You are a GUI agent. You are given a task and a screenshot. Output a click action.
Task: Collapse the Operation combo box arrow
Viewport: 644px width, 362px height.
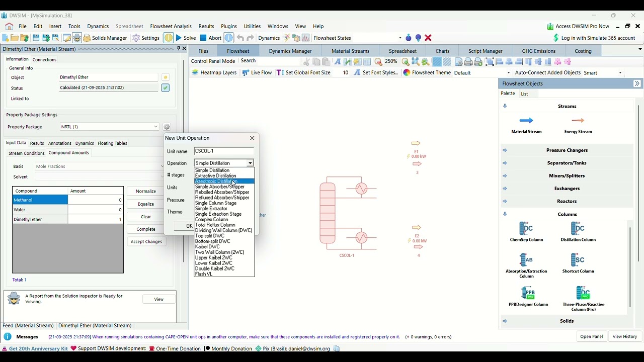250,163
